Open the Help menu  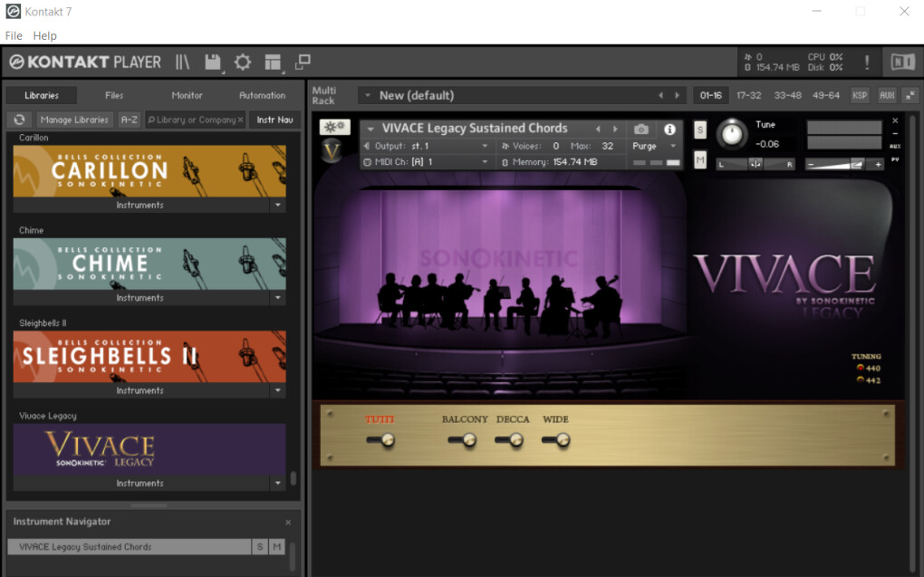coord(45,35)
